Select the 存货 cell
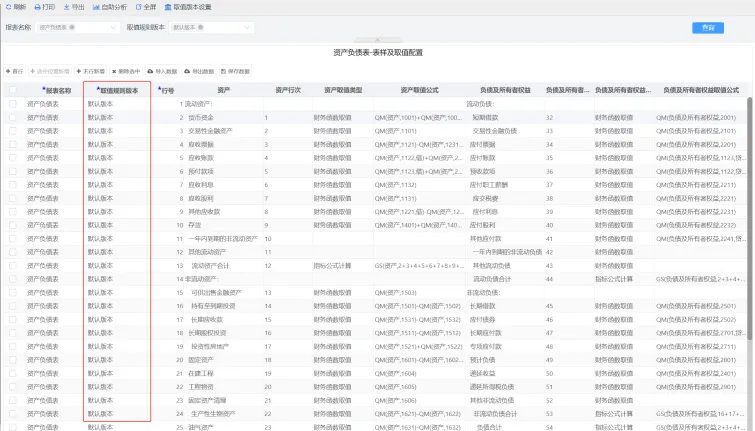Screen dimensions: 755x431 pos(195,225)
